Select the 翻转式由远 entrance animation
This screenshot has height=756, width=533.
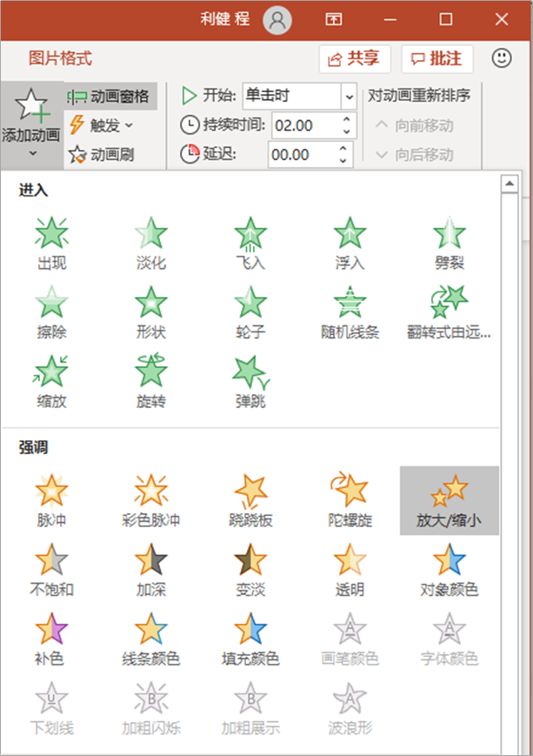click(450, 312)
